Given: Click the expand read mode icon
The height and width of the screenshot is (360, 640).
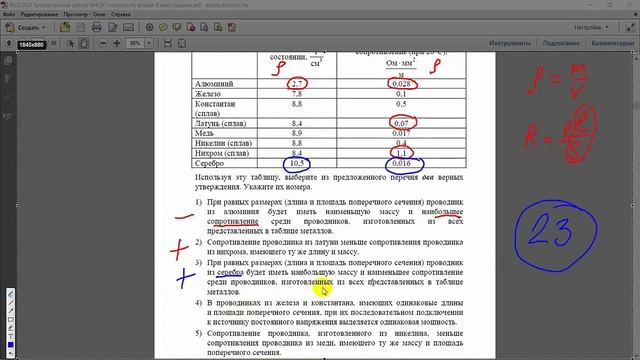Looking at the screenshot, I should click(630, 27).
